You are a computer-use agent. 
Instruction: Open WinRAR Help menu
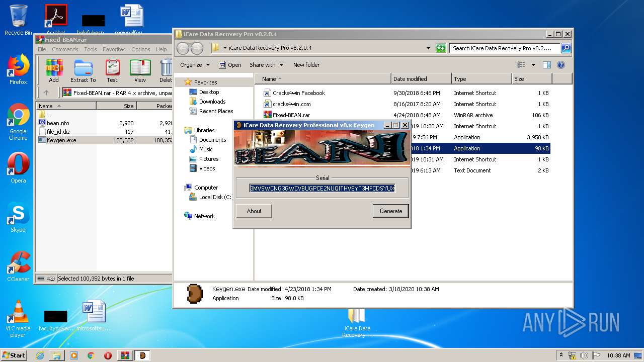tap(161, 49)
